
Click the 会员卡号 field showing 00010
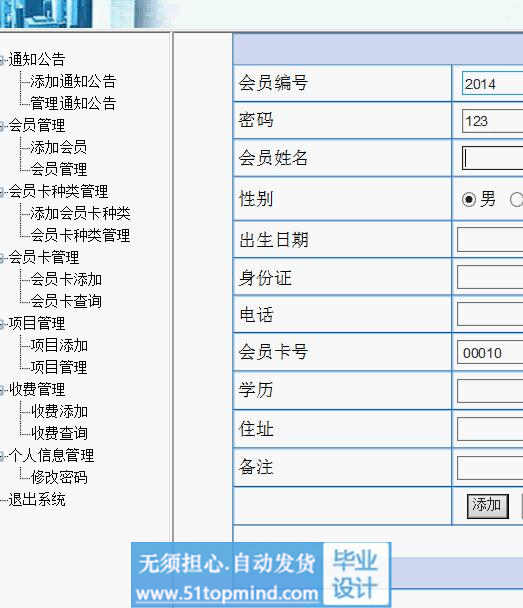click(x=490, y=352)
